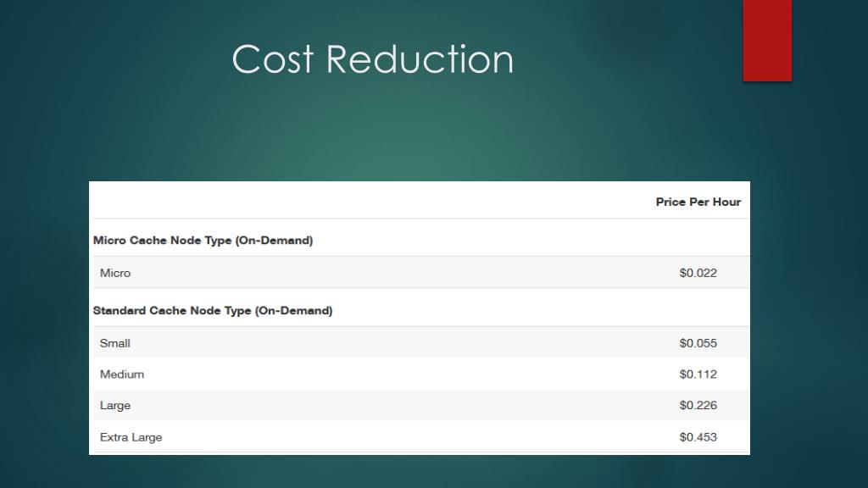The image size is (868, 488).
Task: Click the $0.453 price value
Action: tap(698, 437)
